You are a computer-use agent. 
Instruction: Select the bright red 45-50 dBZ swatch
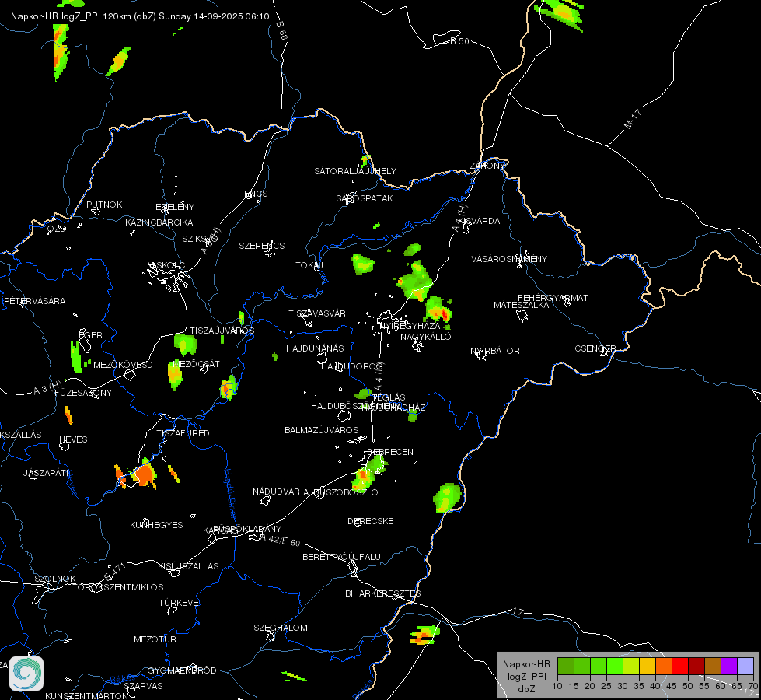680,667
